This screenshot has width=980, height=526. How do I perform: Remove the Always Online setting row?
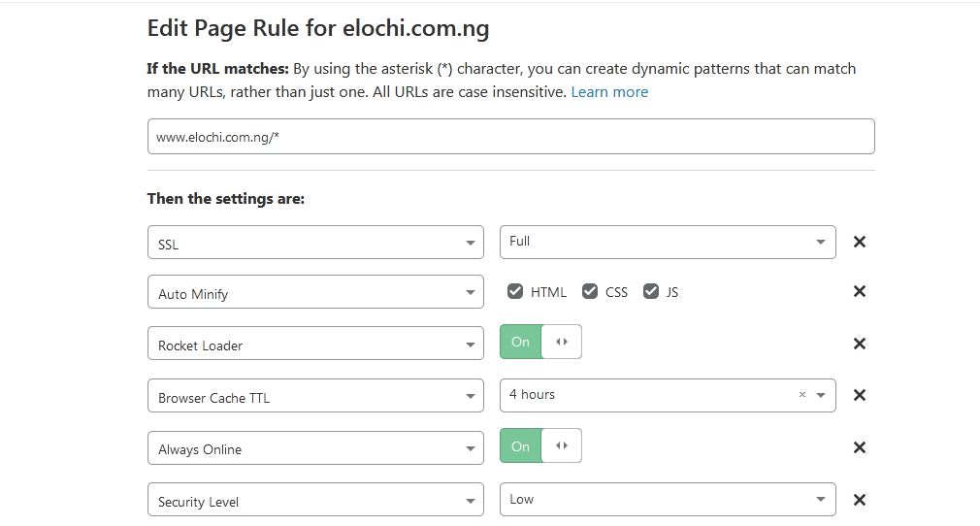click(859, 447)
